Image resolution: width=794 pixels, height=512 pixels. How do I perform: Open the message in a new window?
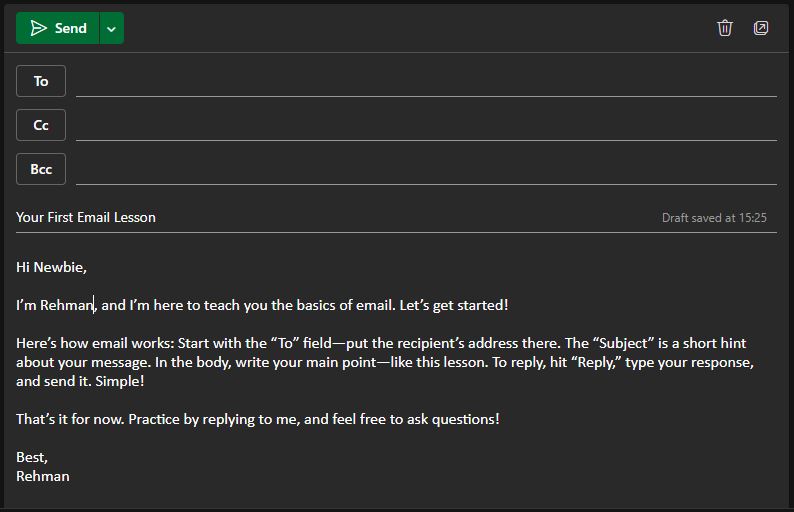(x=761, y=28)
